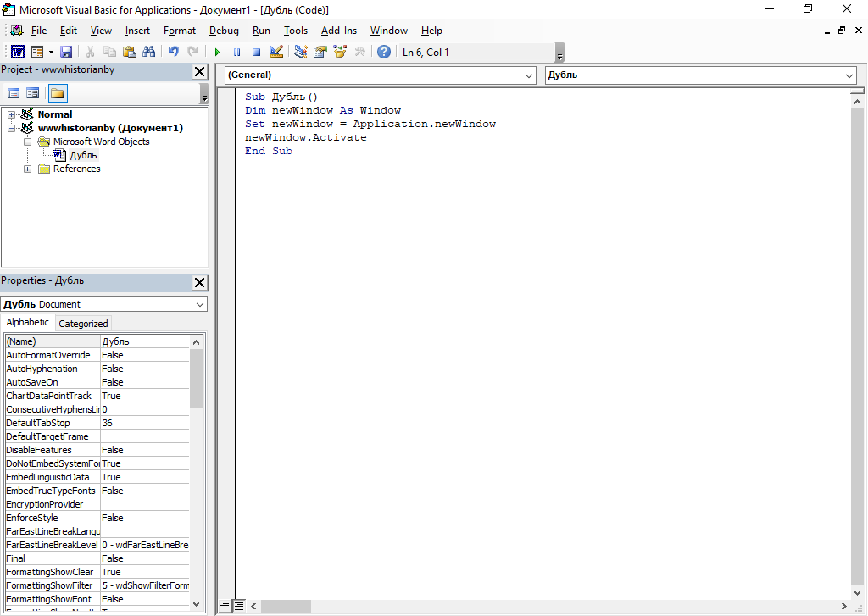Switch to the Categorized tab
Screen dimensions: 868x616
tap(83, 324)
